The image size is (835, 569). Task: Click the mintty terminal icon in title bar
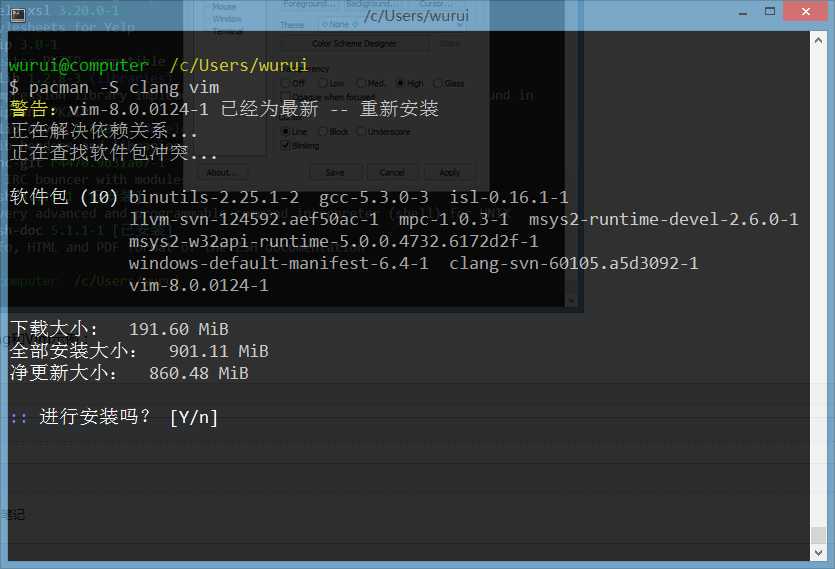[x=18, y=15]
